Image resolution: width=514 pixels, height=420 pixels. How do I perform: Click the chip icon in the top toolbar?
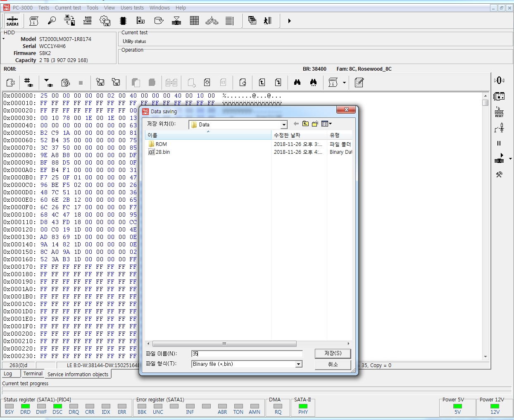[123, 21]
